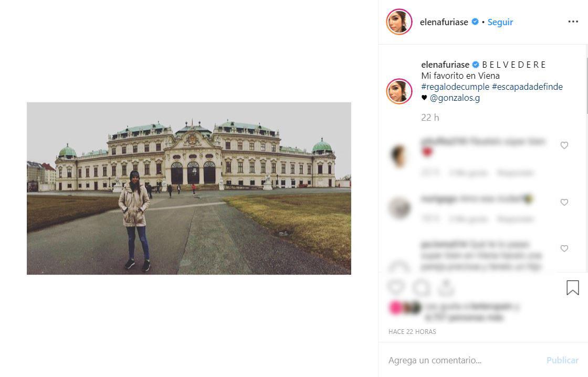This screenshot has width=588, height=377.
Task: Click the blurred share icon
Action: pyautogui.click(x=446, y=288)
